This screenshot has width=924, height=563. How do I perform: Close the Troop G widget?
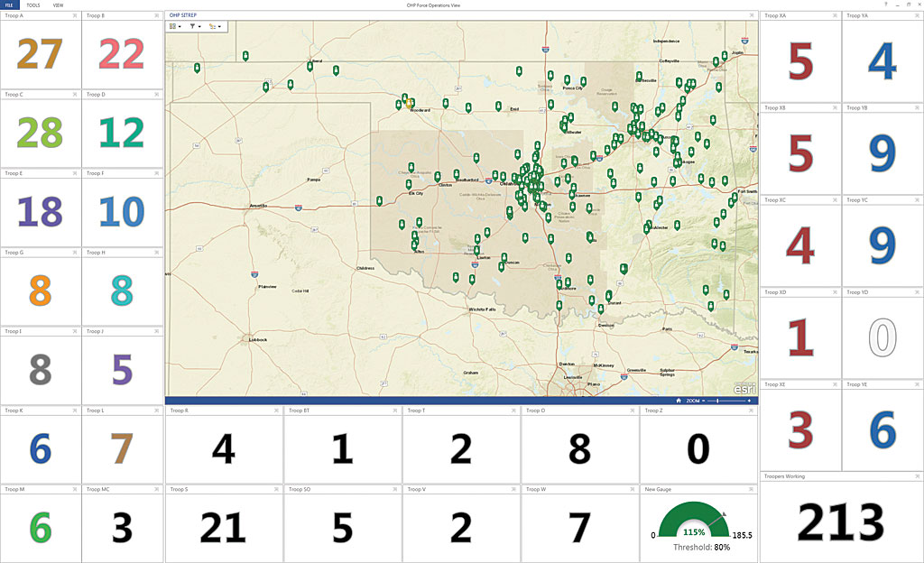tap(75, 252)
